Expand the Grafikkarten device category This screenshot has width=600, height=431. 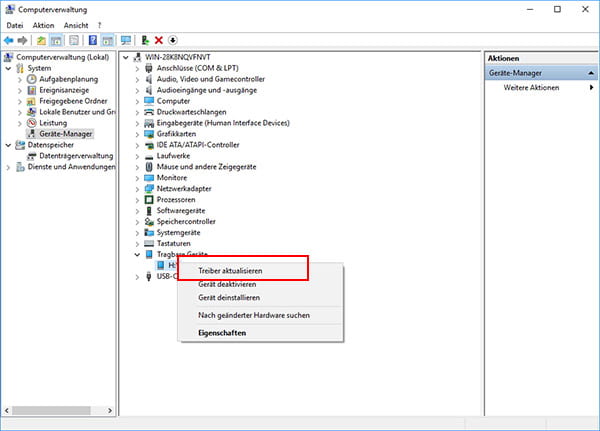[137, 134]
